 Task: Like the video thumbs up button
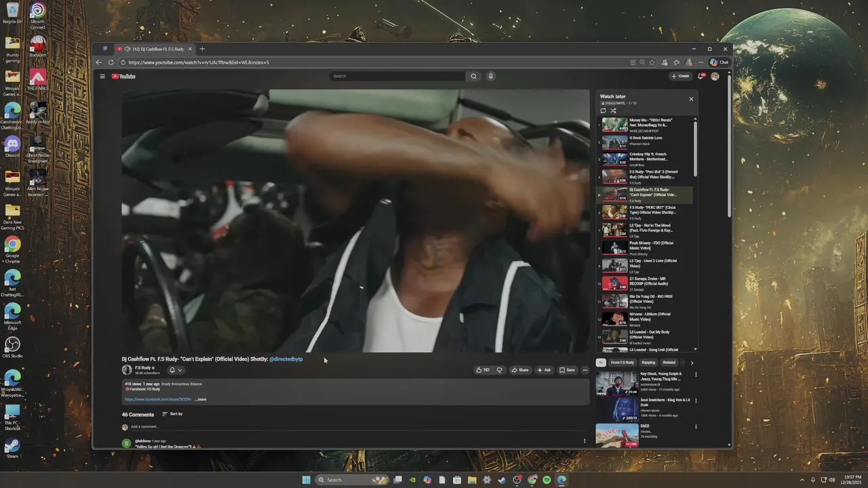tap(483, 370)
